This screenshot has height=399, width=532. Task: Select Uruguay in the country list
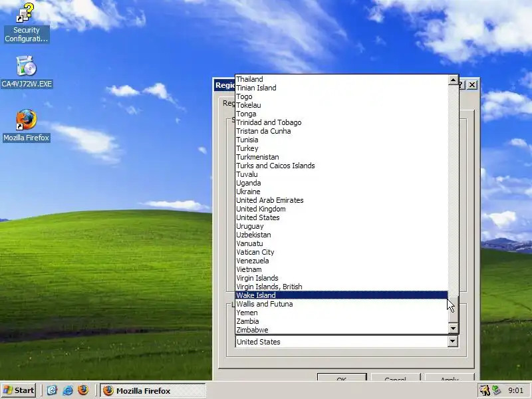tap(342, 226)
